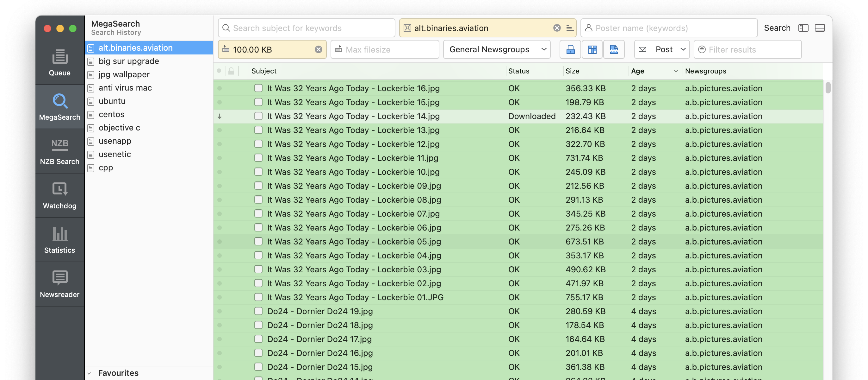Check the Dornier Do24 19.jpg checkbox
Image resolution: width=868 pixels, height=380 pixels.
(258, 311)
